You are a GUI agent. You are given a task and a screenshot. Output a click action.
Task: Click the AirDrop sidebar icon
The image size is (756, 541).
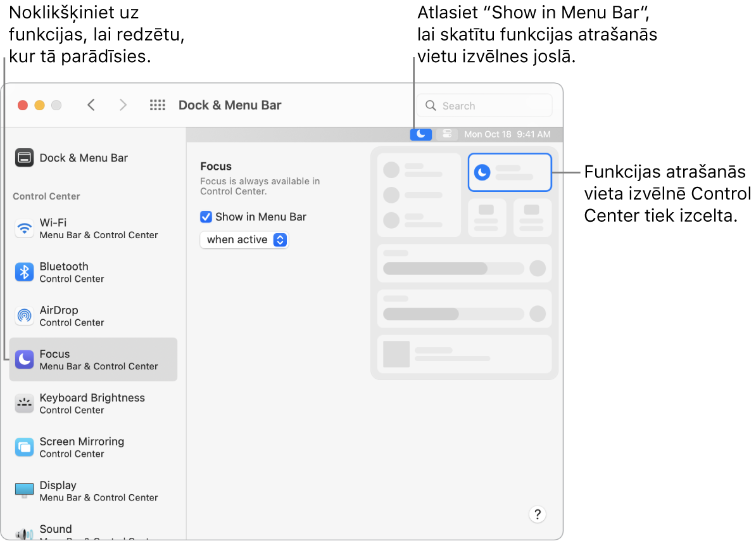(x=24, y=316)
